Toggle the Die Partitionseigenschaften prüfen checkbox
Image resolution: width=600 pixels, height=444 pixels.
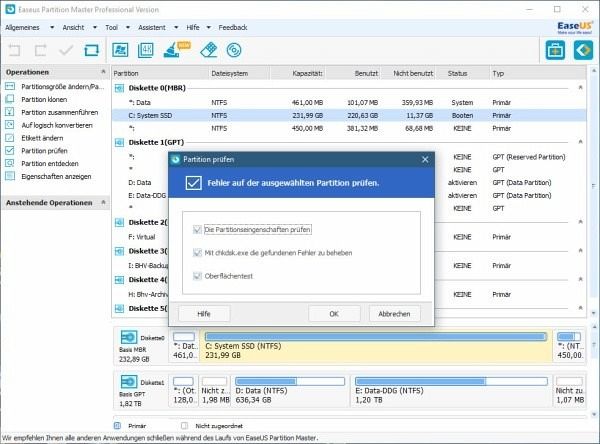click(x=197, y=229)
